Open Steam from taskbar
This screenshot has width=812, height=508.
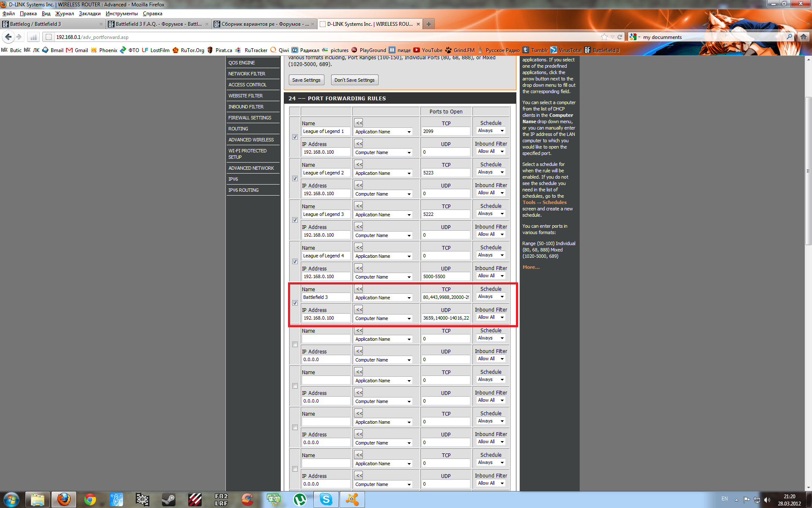tap(169, 500)
